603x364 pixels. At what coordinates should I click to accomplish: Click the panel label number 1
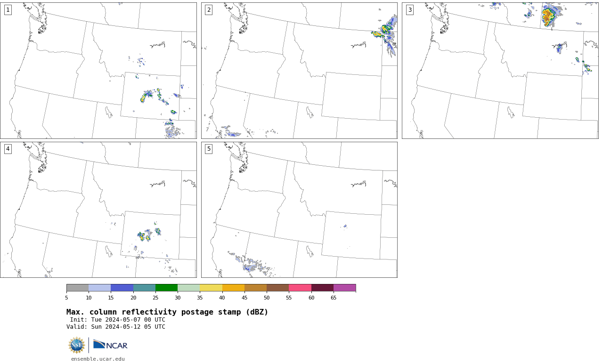coord(8,10)
